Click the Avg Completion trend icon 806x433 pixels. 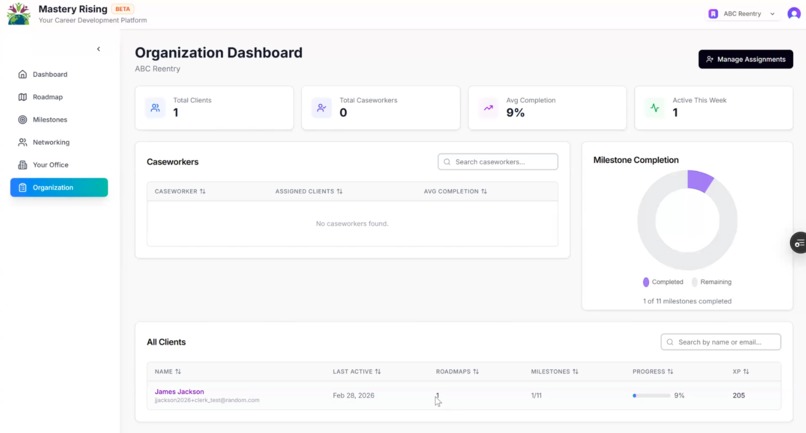pos(488,108)
